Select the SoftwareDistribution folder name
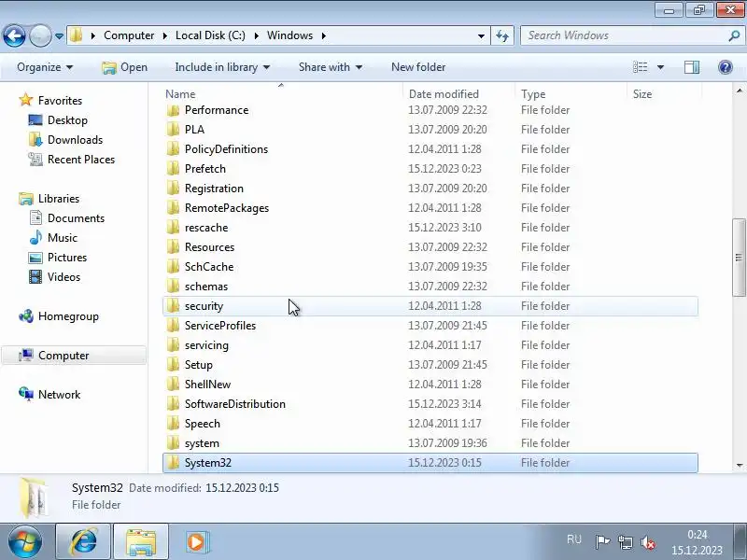The image size is (747, 560). click(235, 403)
